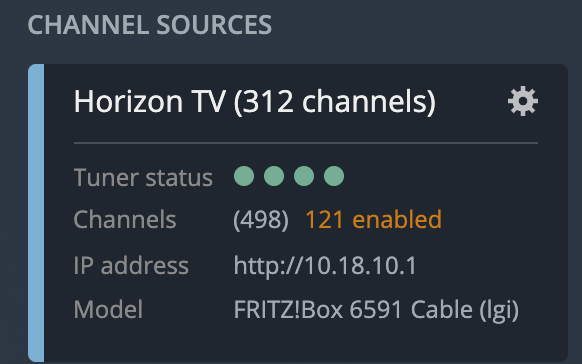Click the (lgi) suffix in model name
Screen dimensions: 582x364
[499, 310]
